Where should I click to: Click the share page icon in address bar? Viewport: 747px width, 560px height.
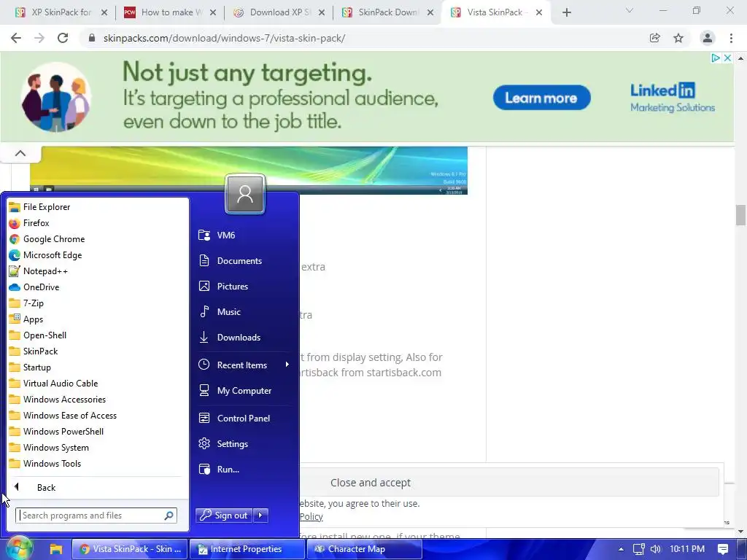tap(655, 38)
